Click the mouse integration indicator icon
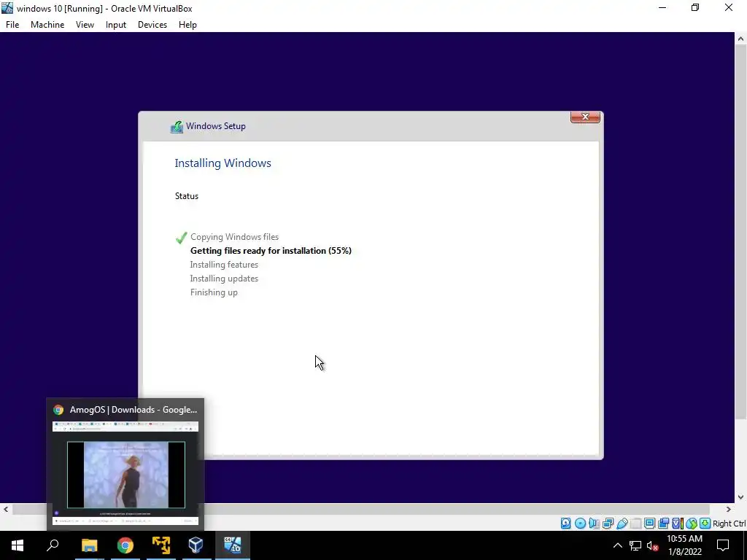This screenshot has width=747, height=560. tap(692, 524)
